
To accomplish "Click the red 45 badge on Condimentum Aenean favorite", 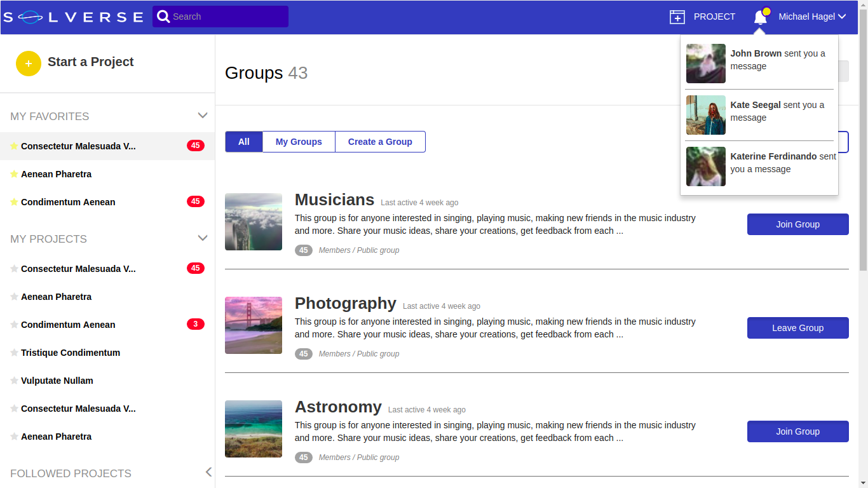I will [196, 201].
